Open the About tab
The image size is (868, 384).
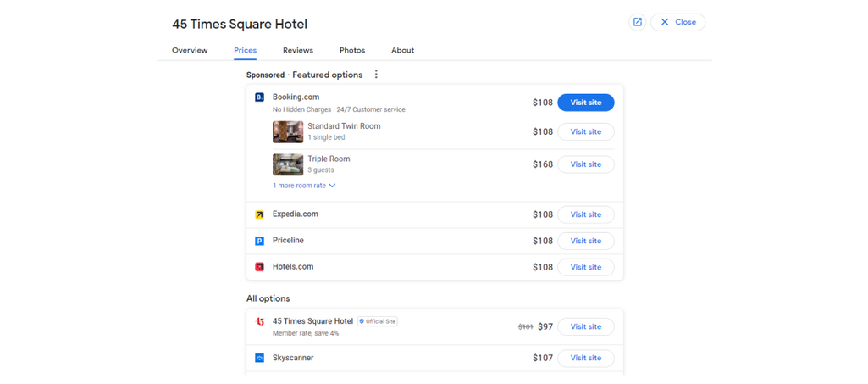[x=402, y=50]
